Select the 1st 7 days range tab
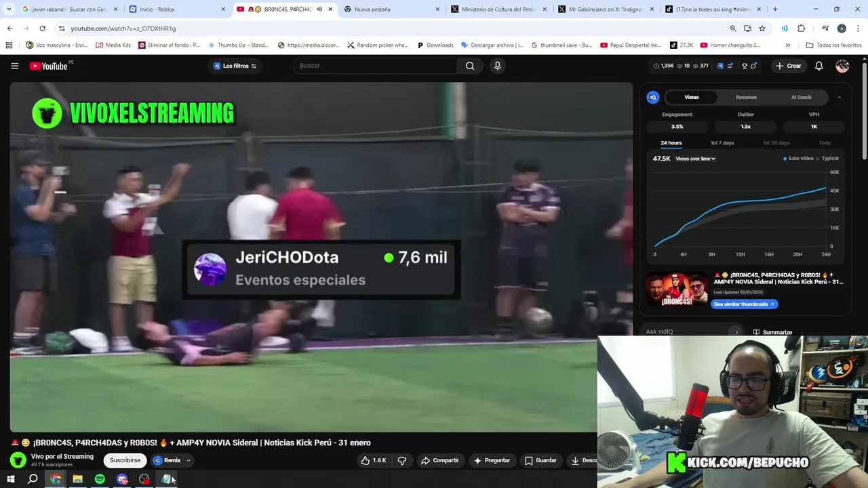Image resolution: width=868 pixels, height=488 pixels. click(722, 143)
